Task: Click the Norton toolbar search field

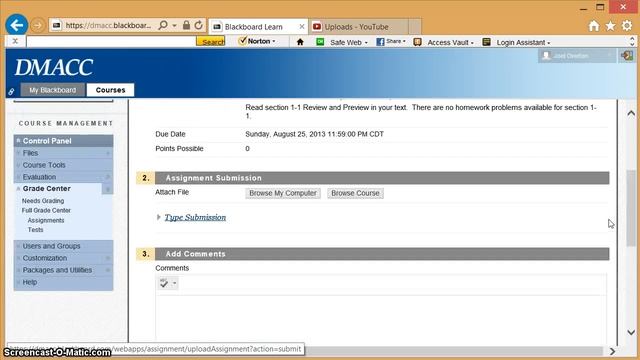Action: 111,41
